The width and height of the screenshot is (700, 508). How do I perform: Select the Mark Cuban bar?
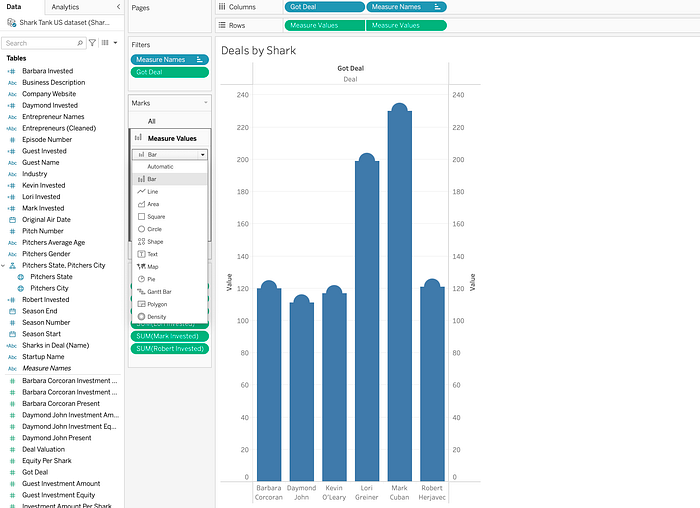400,292
